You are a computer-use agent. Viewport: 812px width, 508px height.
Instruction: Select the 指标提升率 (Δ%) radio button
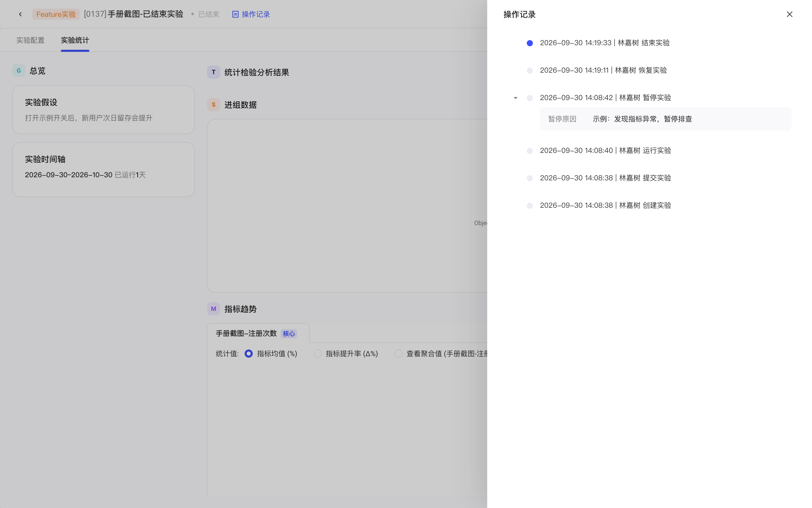pyautogui.click(x=317, y=354)
